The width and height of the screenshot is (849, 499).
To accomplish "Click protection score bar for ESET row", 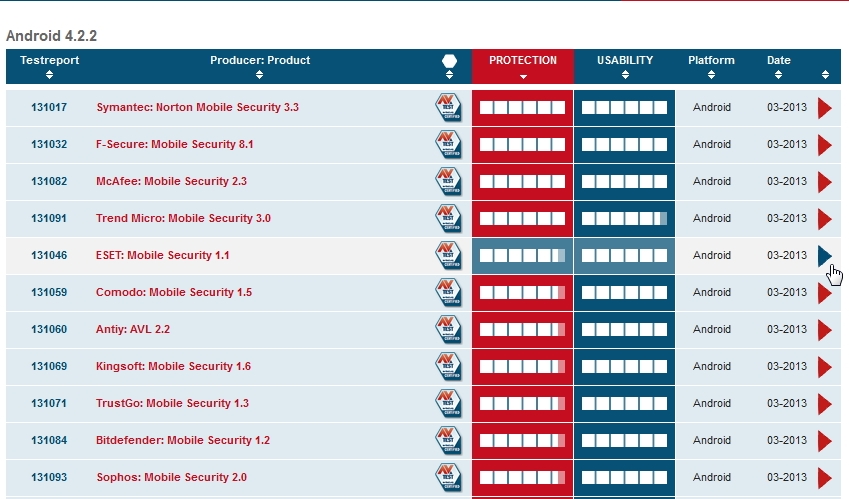I will [x=523, y=255].
